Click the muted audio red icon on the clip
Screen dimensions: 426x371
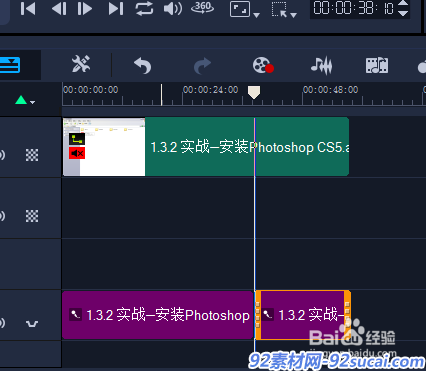(x=77, y=153)
